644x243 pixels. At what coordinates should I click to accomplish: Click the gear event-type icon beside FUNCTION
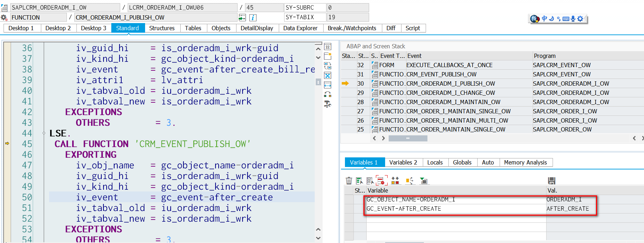tap(4, 17)
